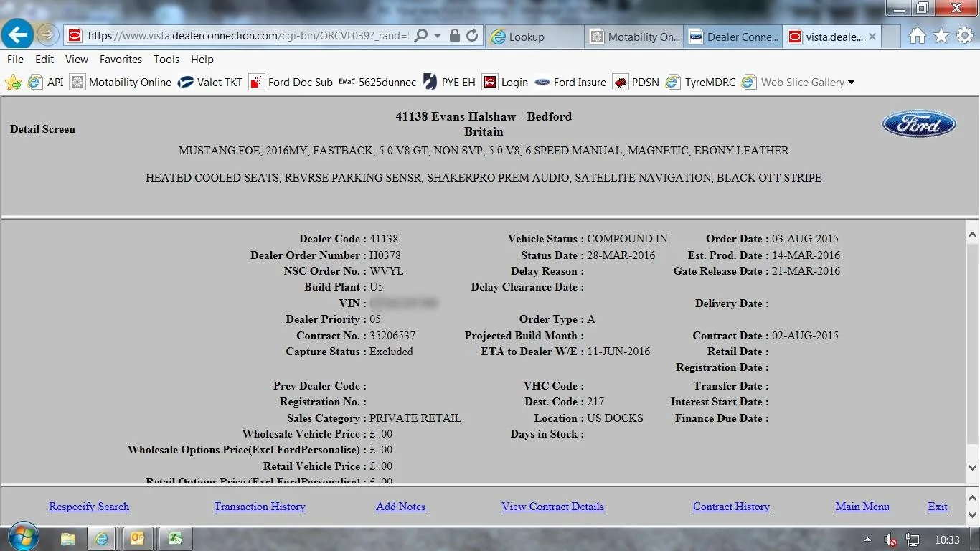This screenshot has height=551, width=980.
Task: Open the PDSN favorite
Action: tap(636, 83)
